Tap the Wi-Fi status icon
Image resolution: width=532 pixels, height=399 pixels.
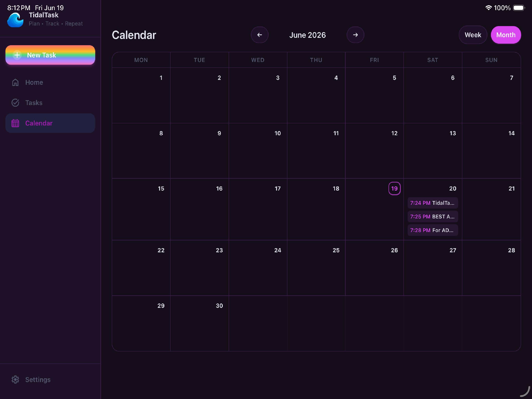(x=488, y=8)
